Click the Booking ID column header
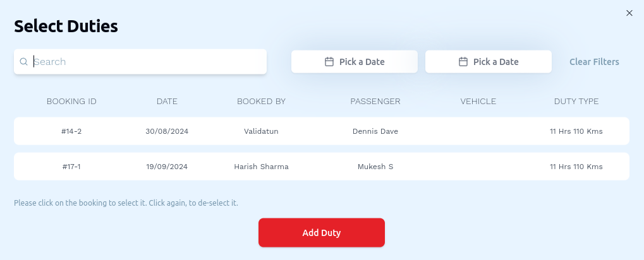 [71, 101]
